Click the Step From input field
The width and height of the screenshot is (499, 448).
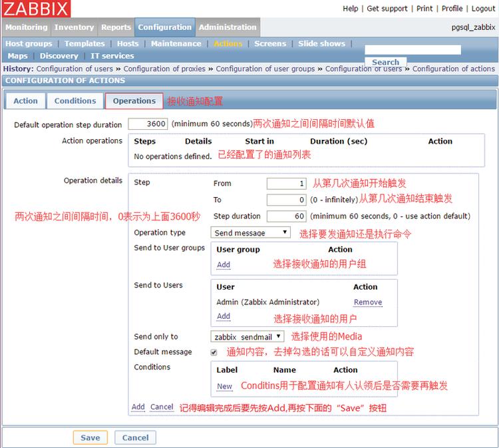(x=287, y=183)
